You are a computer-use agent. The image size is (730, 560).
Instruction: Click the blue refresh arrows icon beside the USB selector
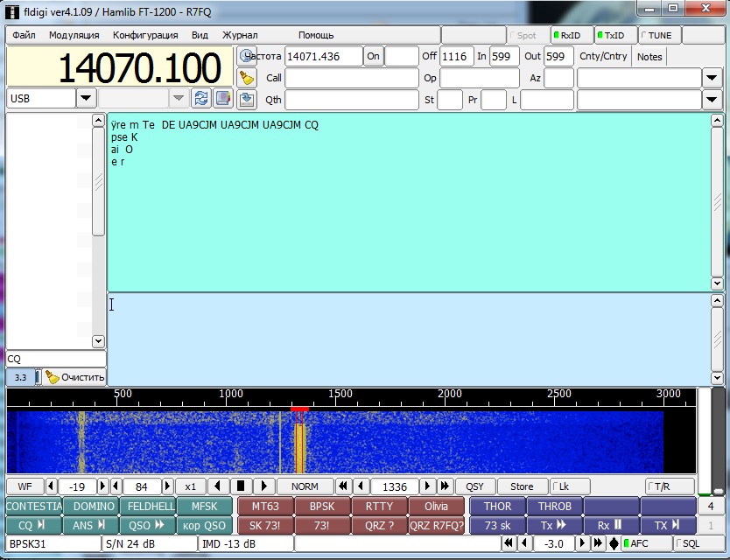201,98
